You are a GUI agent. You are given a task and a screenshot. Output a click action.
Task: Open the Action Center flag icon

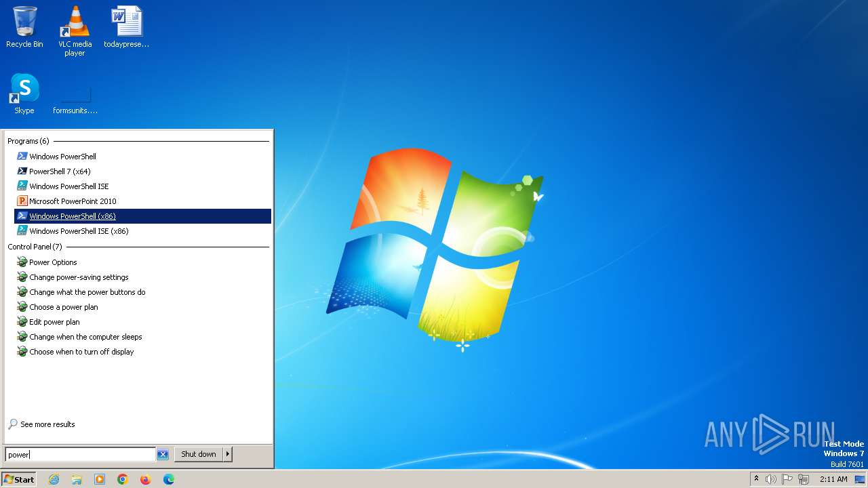[788, 479]
